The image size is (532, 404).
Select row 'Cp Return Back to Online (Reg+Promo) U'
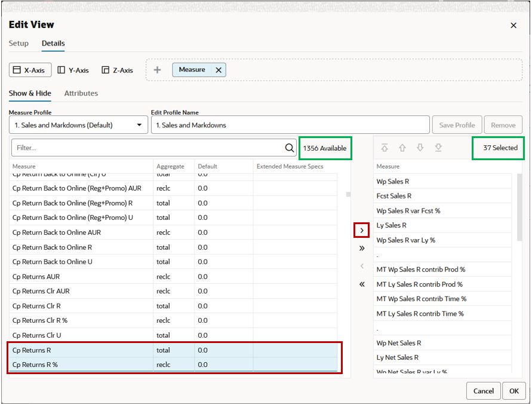[173, 218]
